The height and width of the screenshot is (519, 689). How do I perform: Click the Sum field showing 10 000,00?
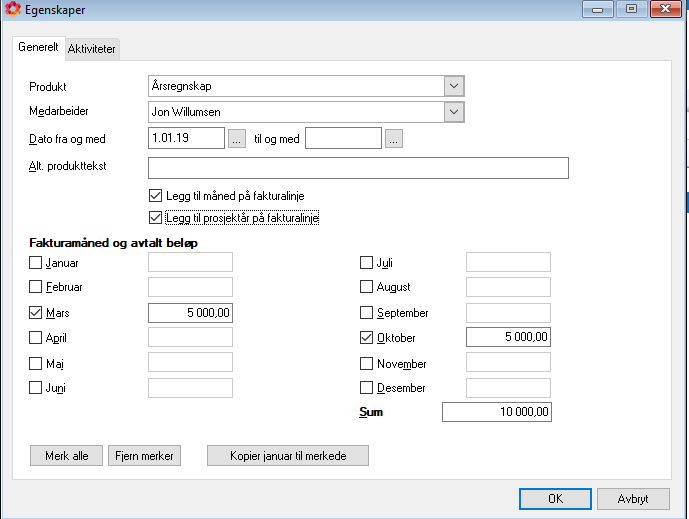pyautogui.click(x=497, y=412)
